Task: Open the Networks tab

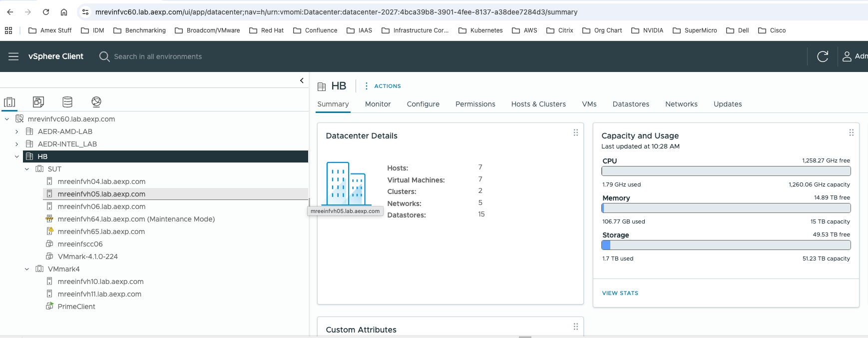Action: 681,104
